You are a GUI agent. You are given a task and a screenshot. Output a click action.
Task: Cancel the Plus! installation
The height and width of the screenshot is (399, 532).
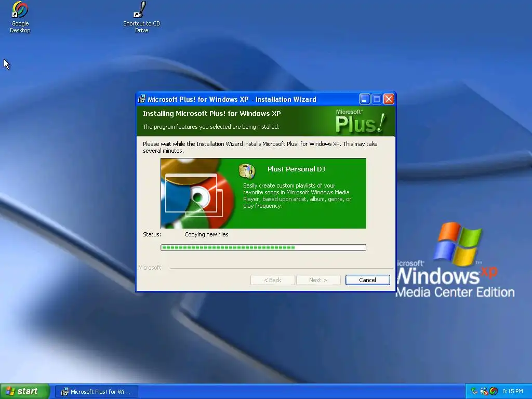click(x=367, y=280)
